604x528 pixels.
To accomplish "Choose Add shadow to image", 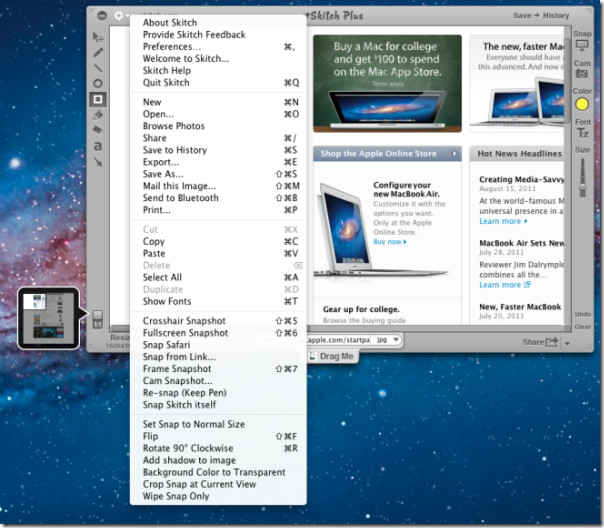I will tap(218, 460).
